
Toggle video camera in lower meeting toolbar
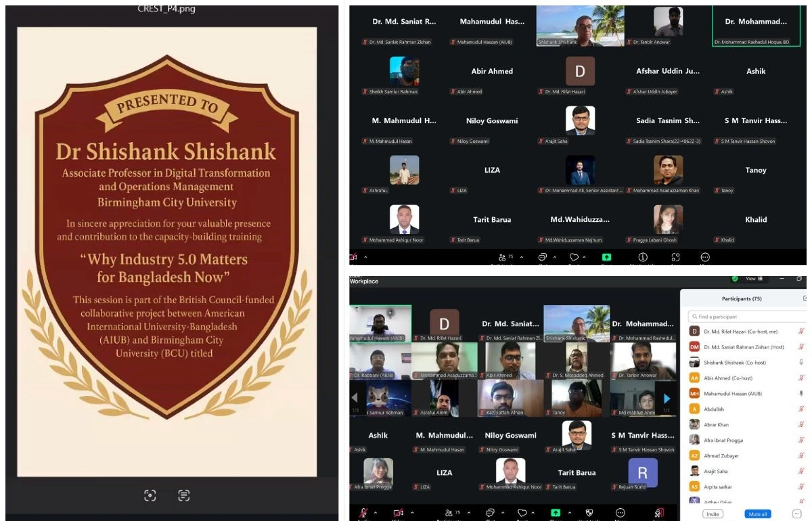(x=399, y=513)
